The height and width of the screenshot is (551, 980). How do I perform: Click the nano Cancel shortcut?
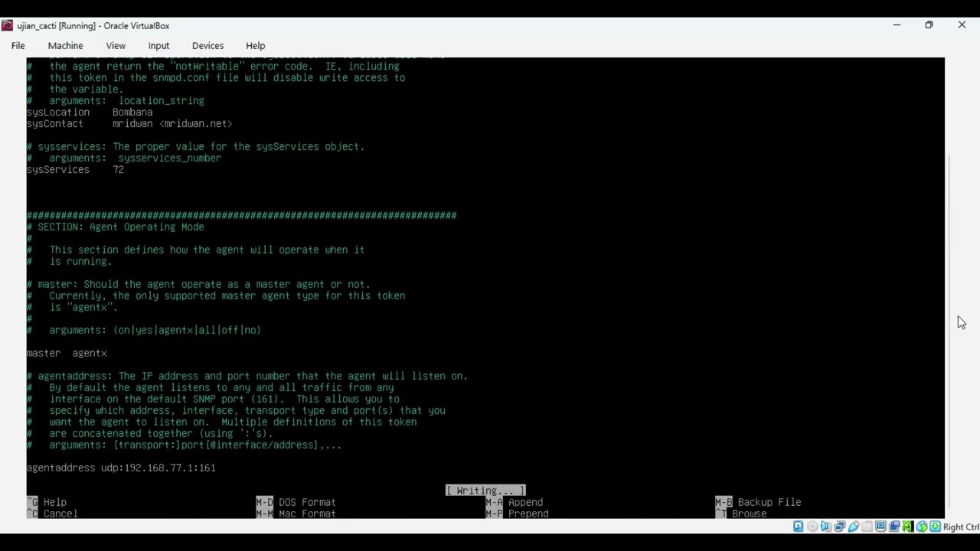(x=52, y=514)
